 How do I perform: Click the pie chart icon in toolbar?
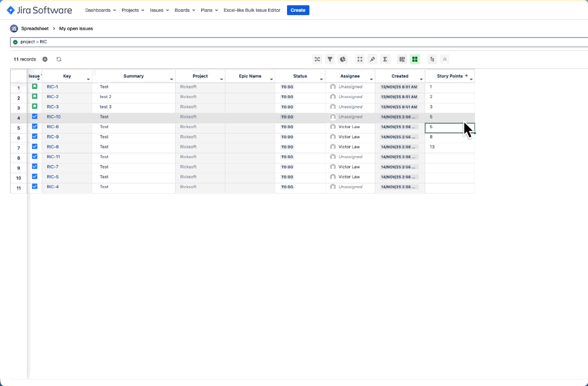(343, 59)
